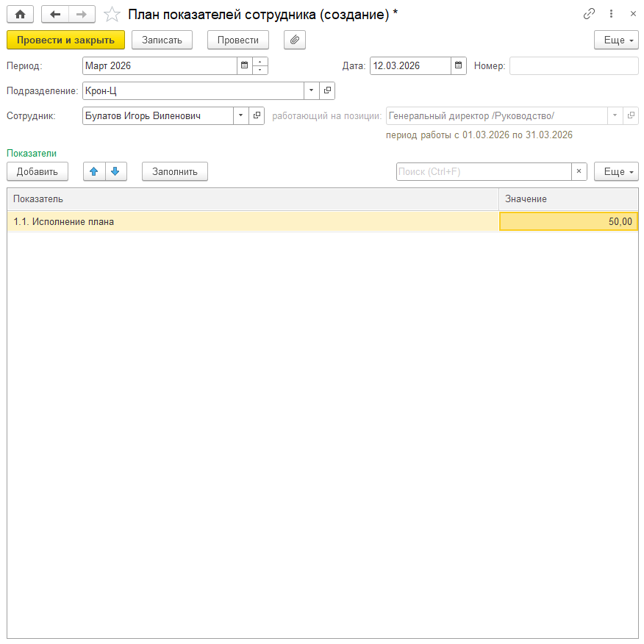Viewport: 644px width, 644px height.
Task: Clear the search field with the X
Action: (579, 171)
